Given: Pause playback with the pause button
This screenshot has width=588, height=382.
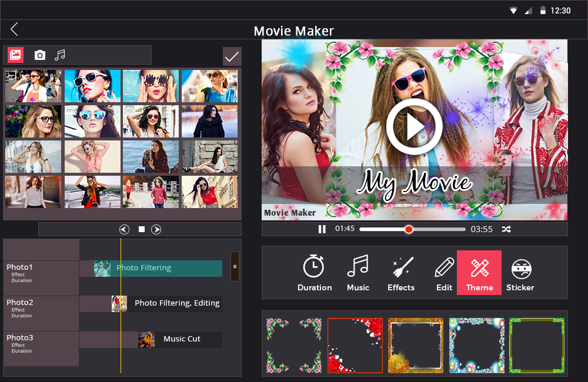Looking at the screenshot, I should coord(322,229).
